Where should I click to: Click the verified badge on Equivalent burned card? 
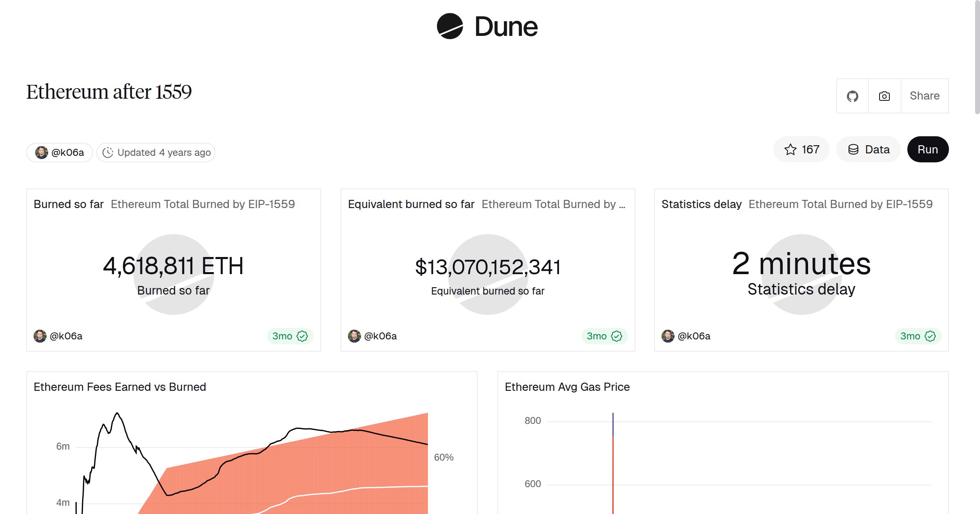click(x=617, y=336)
